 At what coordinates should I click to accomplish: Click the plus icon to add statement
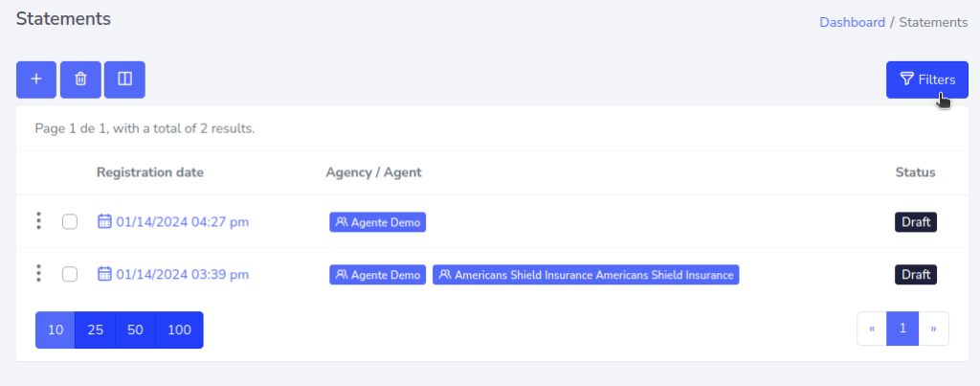(36, 79)
